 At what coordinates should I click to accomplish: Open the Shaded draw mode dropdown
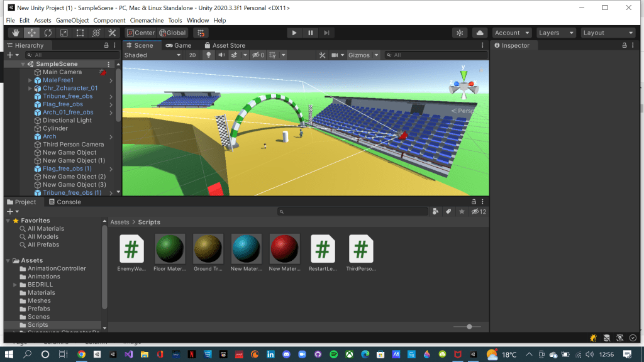point(152,55)
